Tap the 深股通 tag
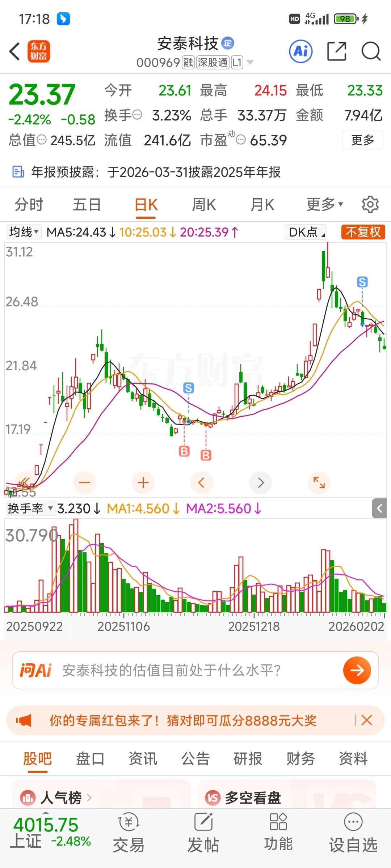The width and height of the screenshot is (391, 868). [213, 63]
